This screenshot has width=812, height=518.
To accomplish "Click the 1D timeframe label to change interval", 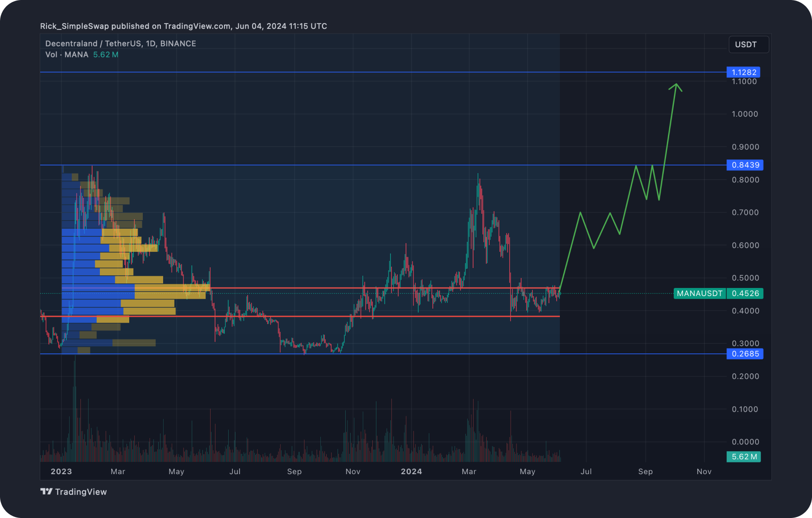I will coord(150,43).
